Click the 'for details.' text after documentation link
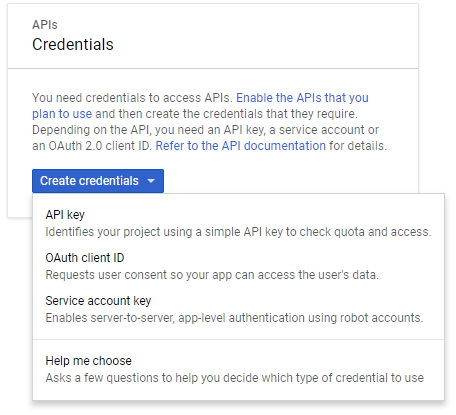The width and height of the screenshot is (456, 415). 358,146
